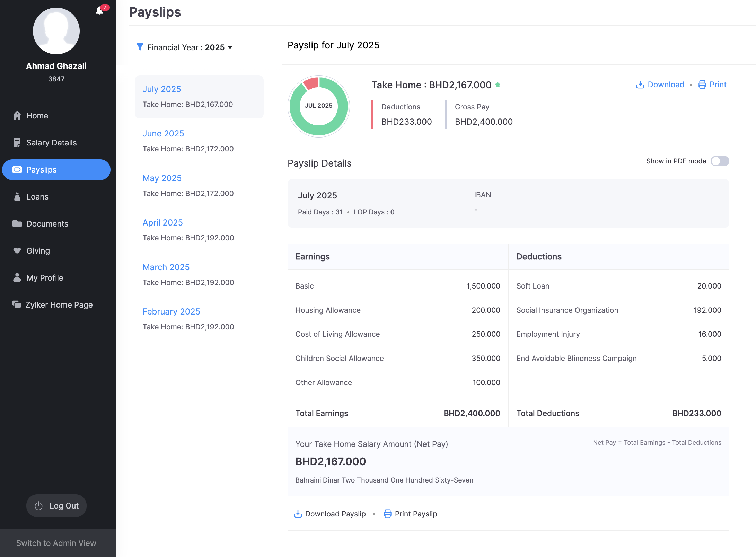Click the Financial Year filter funnel icon
This screenshot has width=756, height=557.
click(140, 47)
